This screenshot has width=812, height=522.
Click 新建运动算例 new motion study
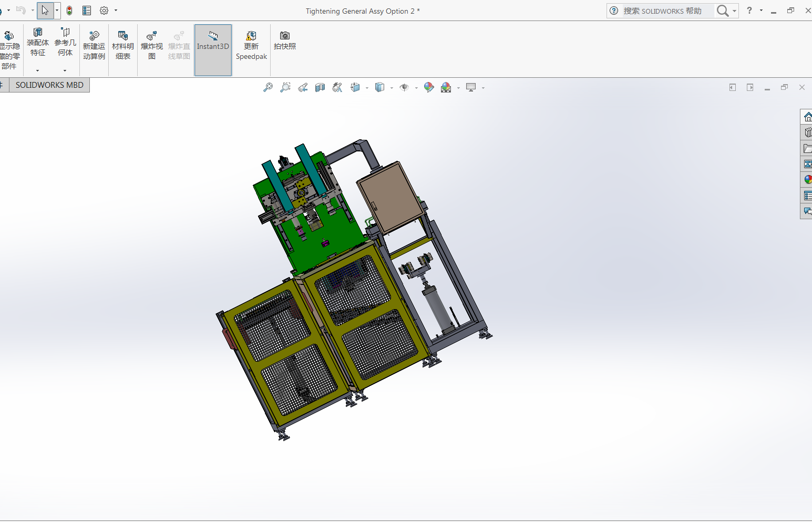tap(94, 45)
